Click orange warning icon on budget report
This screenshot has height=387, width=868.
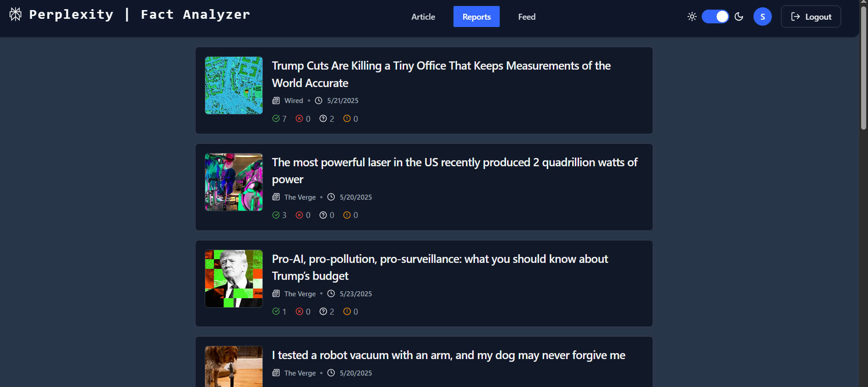pos(347,311)
